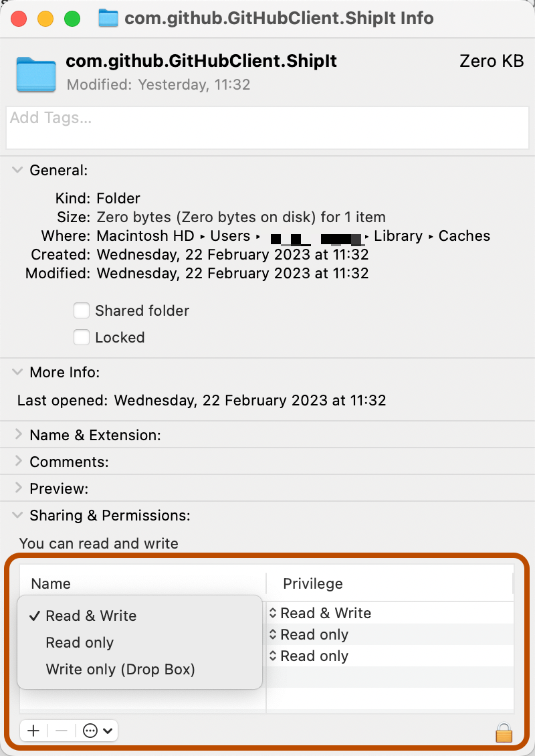Enable the Shared folder checkbox
This screenshot has width=535, height=756.
(81, 310)
